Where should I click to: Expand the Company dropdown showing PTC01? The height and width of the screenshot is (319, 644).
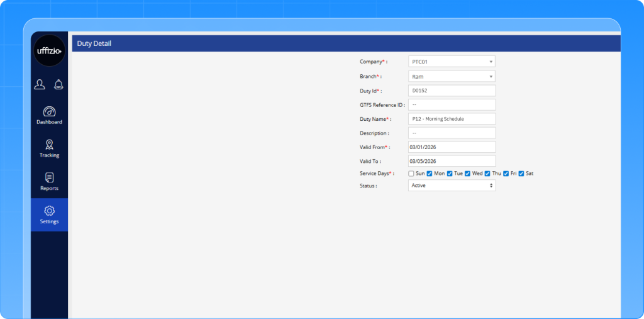coord(452,62)
